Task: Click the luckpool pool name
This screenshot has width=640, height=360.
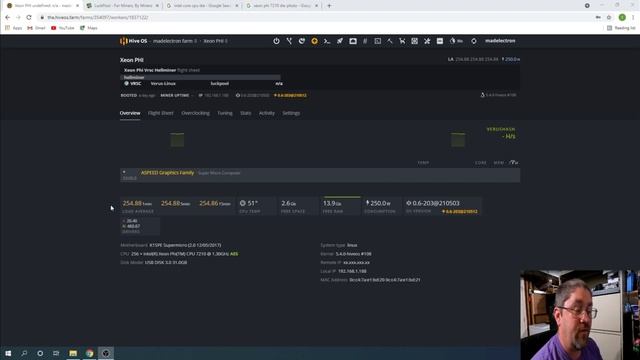Action: pos(220,83)
